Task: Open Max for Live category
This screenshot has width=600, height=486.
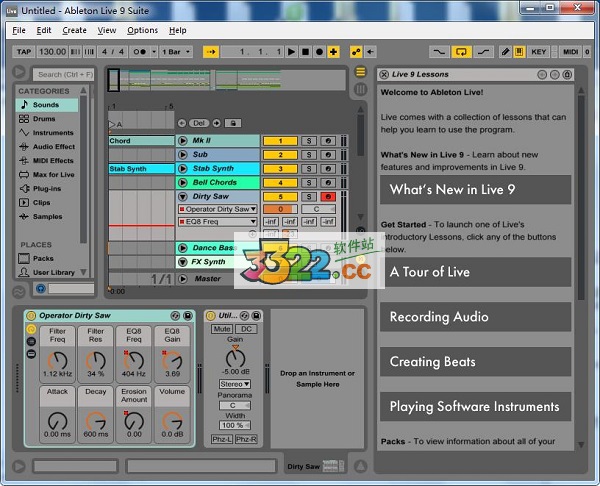Action: [53, 174]
